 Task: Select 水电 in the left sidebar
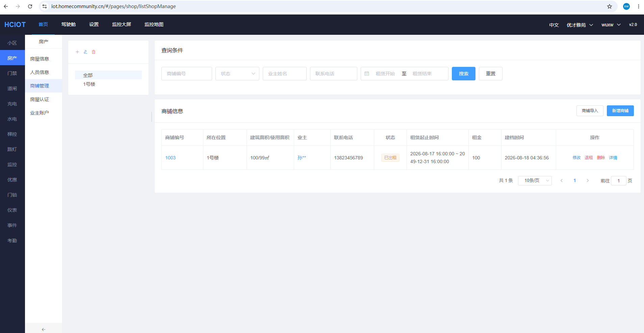[x=12, y=119]
